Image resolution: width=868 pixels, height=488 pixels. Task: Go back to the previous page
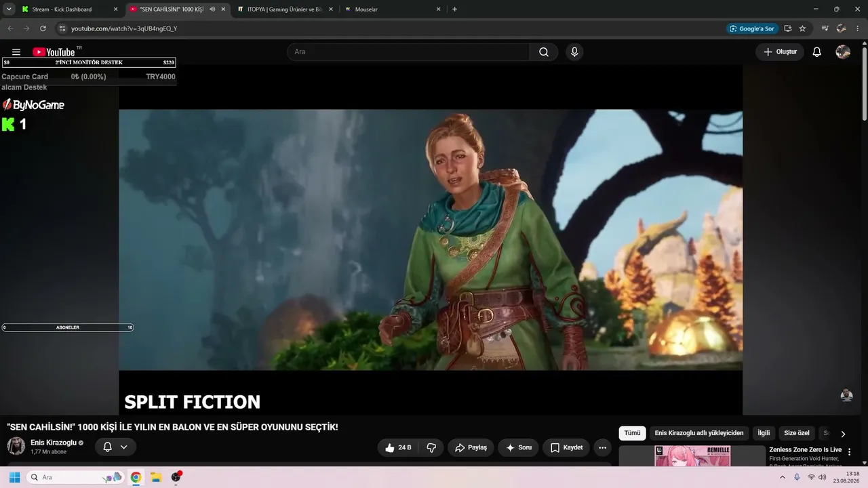pyautogui.click(x=10, y=28)
